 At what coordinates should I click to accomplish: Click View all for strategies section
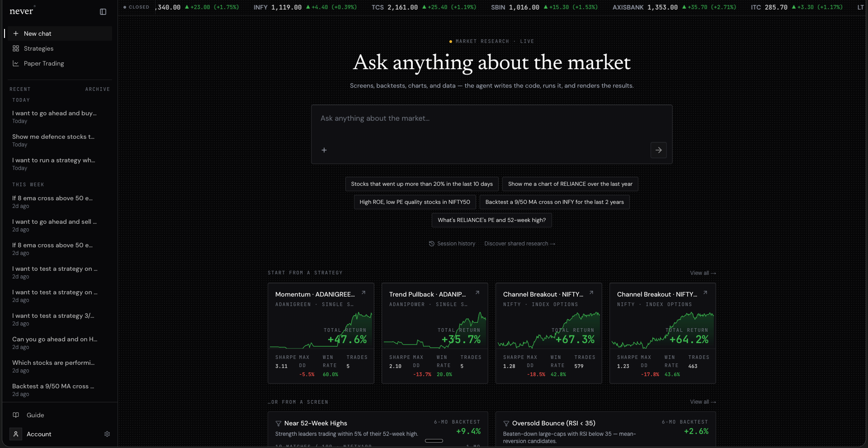[x=703, y=273]
